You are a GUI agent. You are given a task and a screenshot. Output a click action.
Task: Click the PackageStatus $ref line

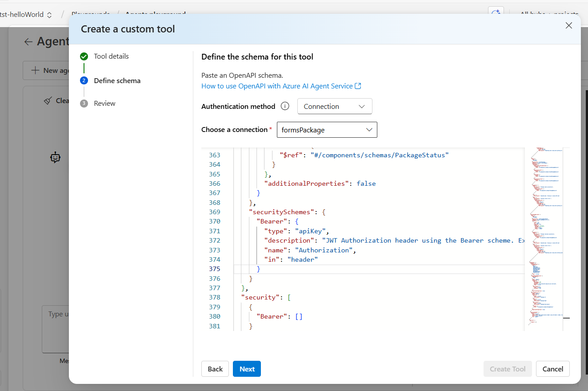[364, 155]
